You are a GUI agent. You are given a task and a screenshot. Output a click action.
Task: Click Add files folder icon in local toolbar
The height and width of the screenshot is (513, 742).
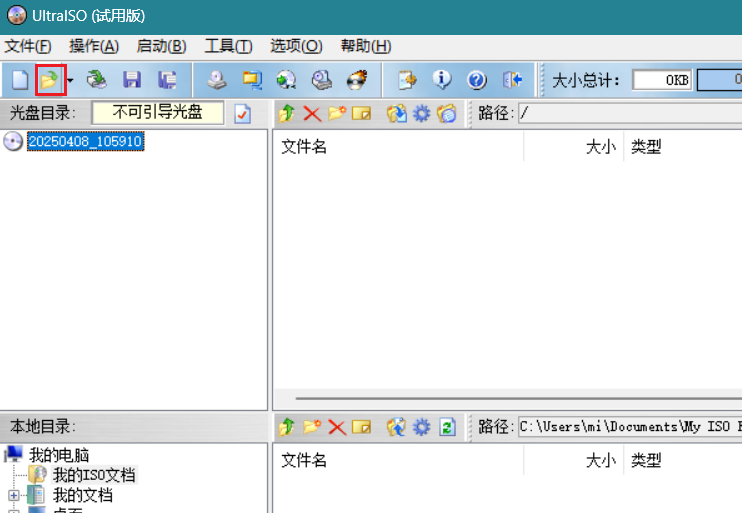397,427
